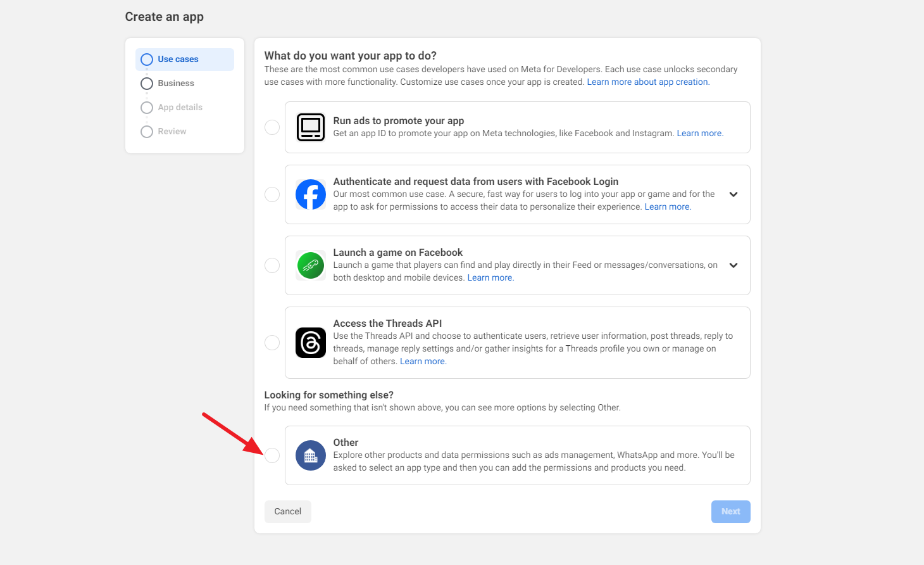Open the Learn more about app creation link

click(647, 82)
